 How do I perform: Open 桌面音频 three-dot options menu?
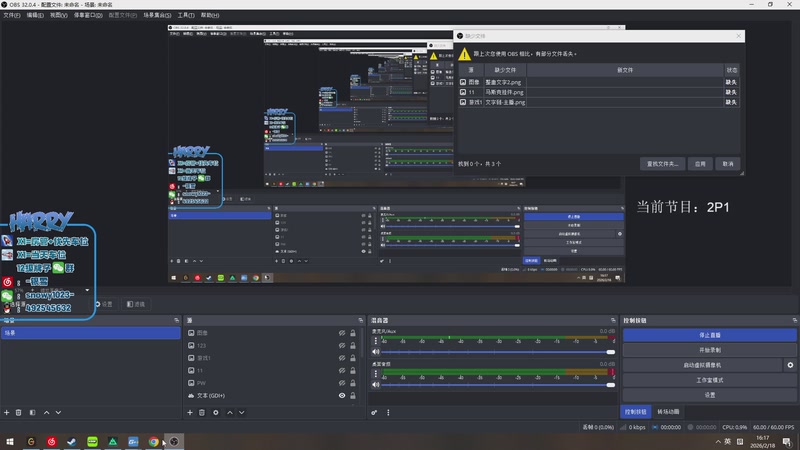[376, 373]
